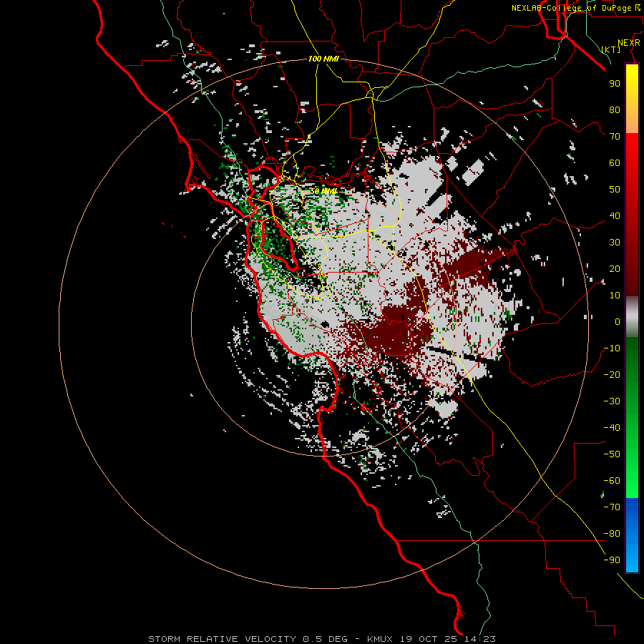Click the -50 value on velocity scale
The width and height of the screenshot is (644, 644).
click(612, 454)
